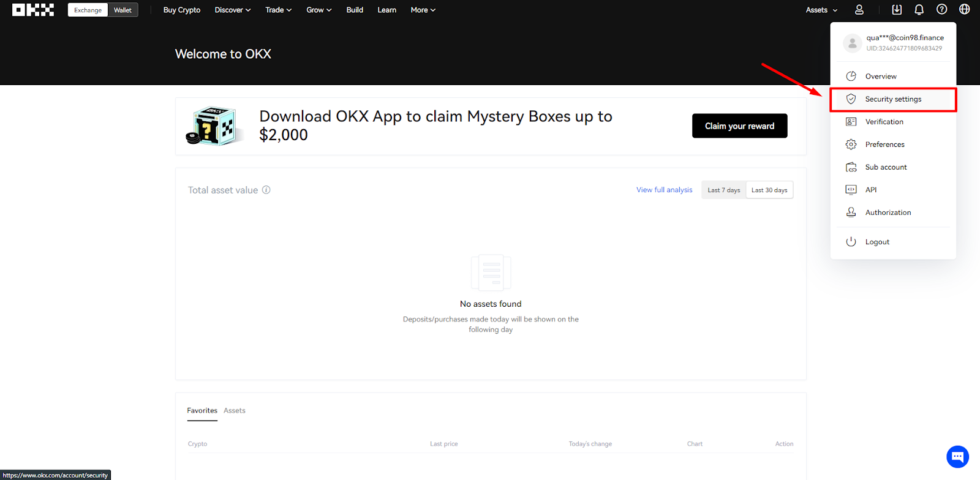Click the API code icon
This screenshot has width=980, height=480.
[851, 190]
